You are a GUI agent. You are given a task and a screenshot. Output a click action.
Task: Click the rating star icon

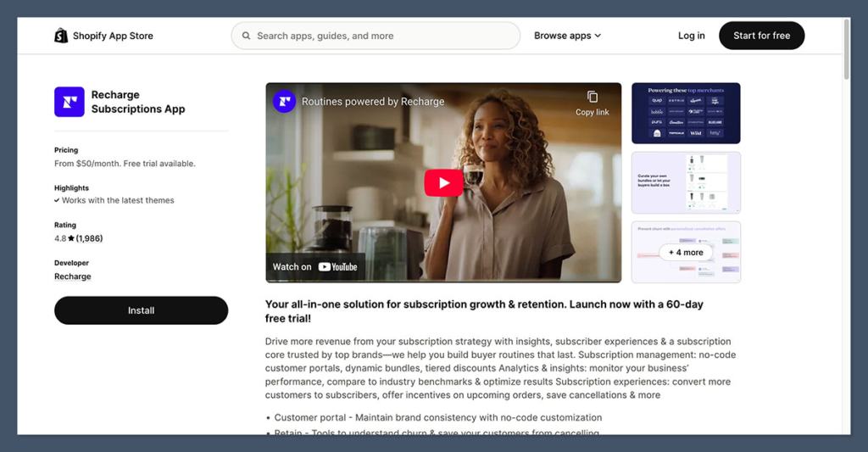click(71, 239)
